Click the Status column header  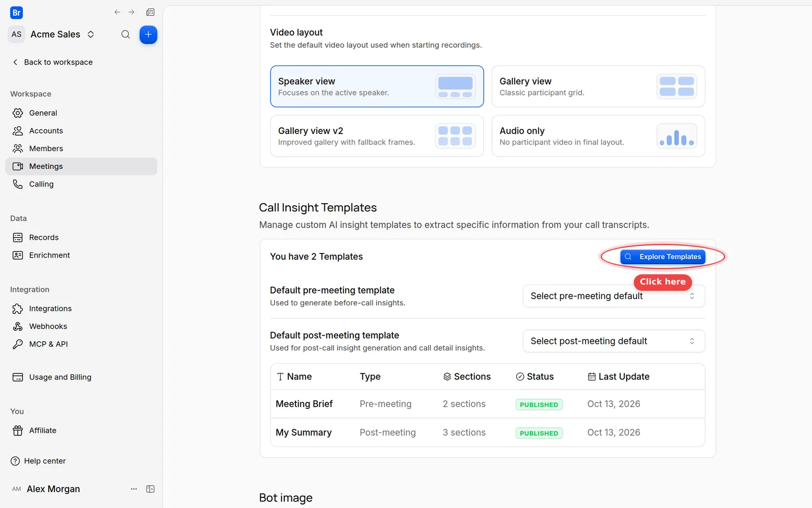pyautogui.click(x=535, y=376)
